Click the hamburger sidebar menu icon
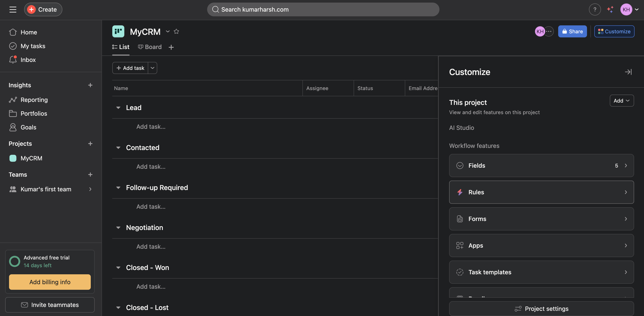The width and height of the screenshot is (644, 316). click(x=13, y=9)
